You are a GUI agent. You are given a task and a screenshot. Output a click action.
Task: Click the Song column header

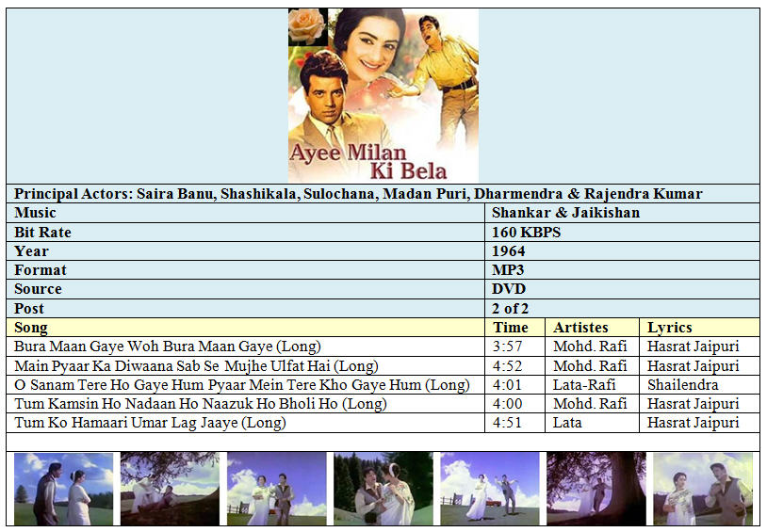tap(246, 327)
